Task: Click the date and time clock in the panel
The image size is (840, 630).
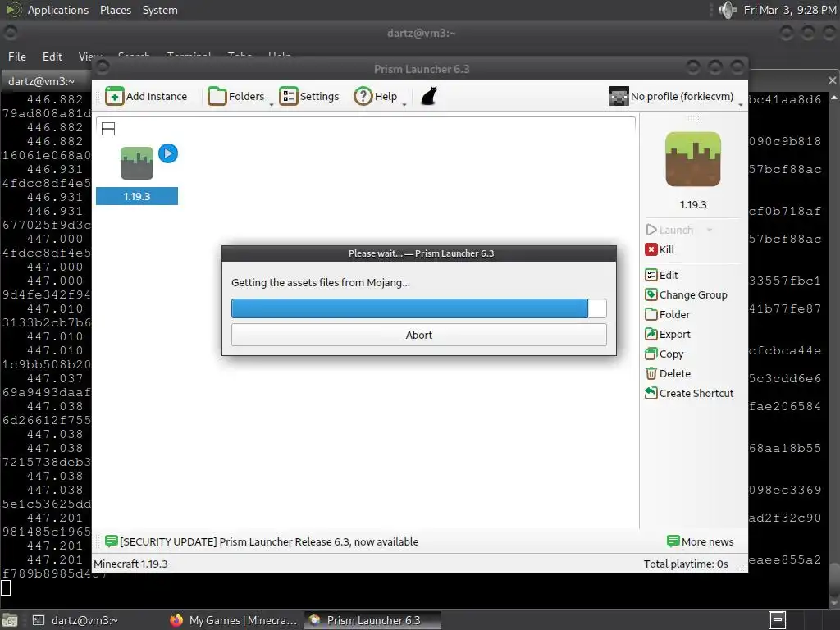Action: [790, 10]
